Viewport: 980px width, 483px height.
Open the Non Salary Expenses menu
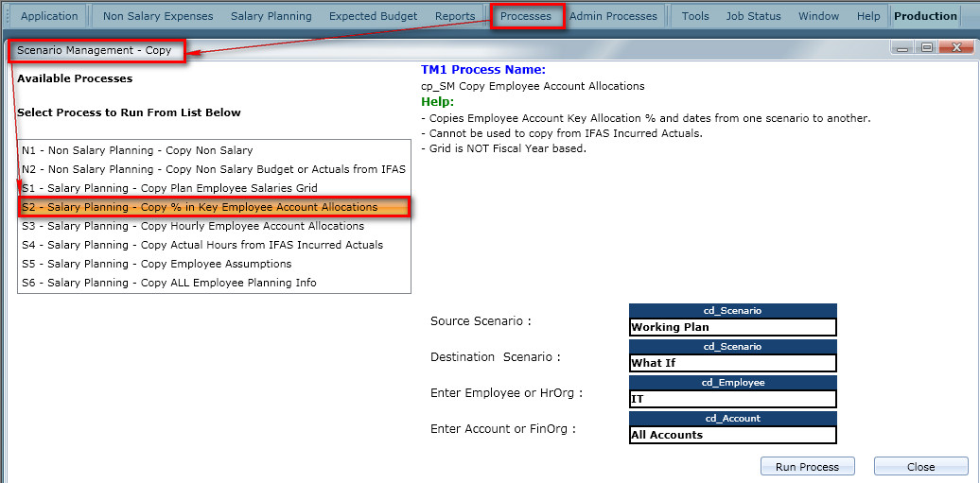(158, 16)
